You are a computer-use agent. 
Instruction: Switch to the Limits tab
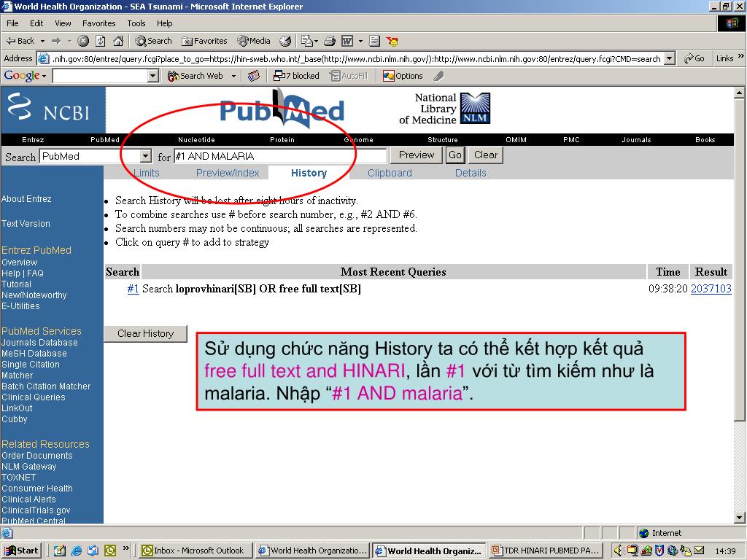pyautogui.click(x=146, y=173)
